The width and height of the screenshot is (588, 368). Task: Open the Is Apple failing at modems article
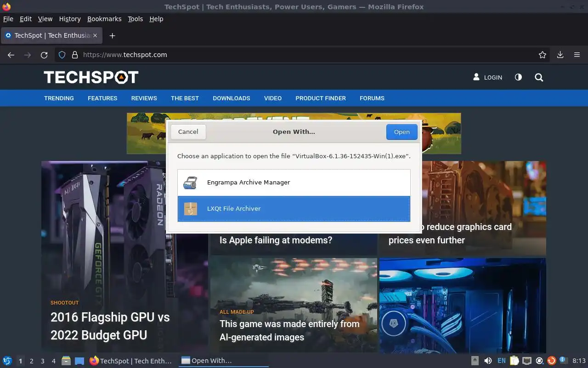[x=276, y=240]
